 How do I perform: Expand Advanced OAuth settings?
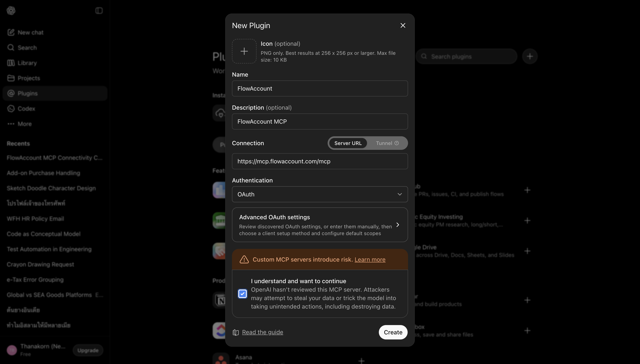pos(320,225)
